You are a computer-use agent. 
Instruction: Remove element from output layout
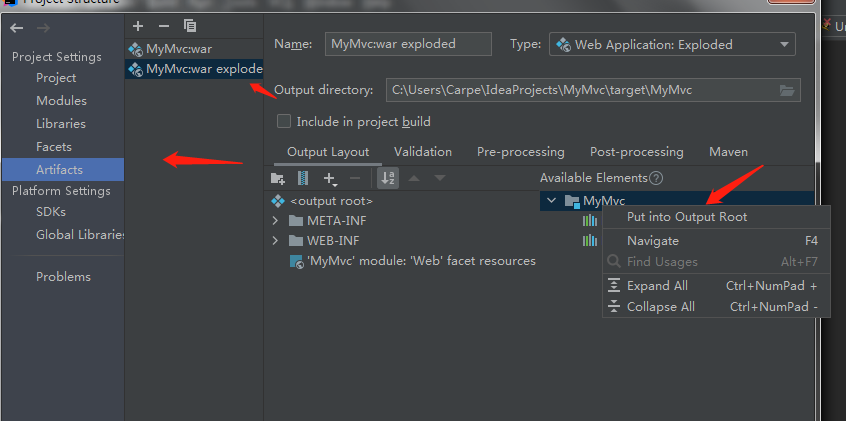[x=354, y=178]
